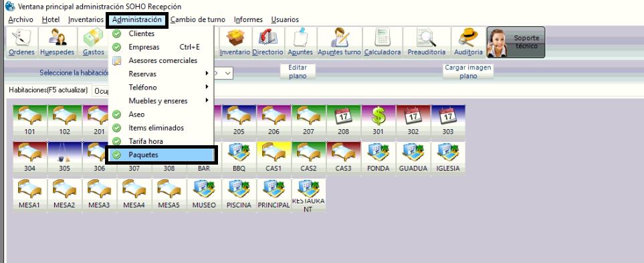644x263 pixels.
Task: Select room 101 icon
Action: coord(29,121)
